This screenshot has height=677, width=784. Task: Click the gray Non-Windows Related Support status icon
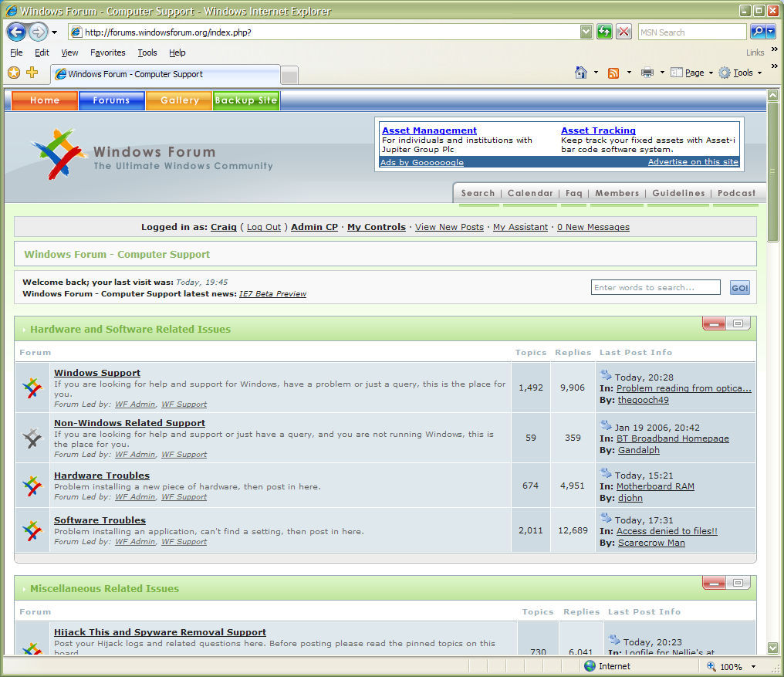[x=32, y=438]
